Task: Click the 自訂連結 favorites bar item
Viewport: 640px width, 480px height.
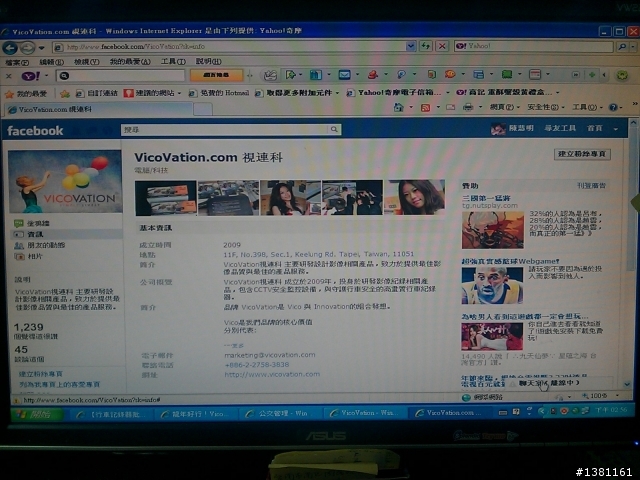Action: pyautogui.click(x=97, y=94)
